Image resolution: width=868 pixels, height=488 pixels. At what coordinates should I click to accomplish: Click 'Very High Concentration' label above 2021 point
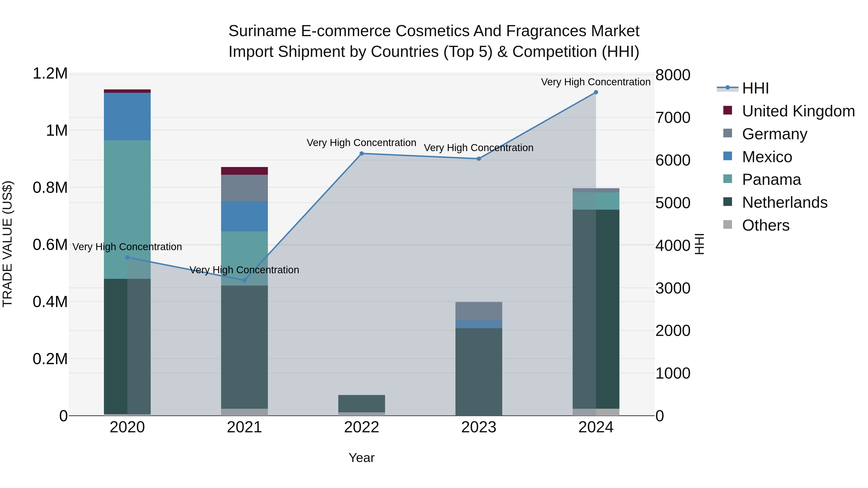click(x=244, y=270)
